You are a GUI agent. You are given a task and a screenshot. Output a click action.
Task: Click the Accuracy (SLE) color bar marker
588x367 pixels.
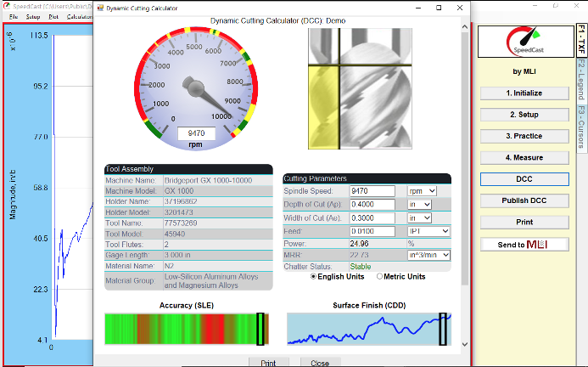pos(260,329)
